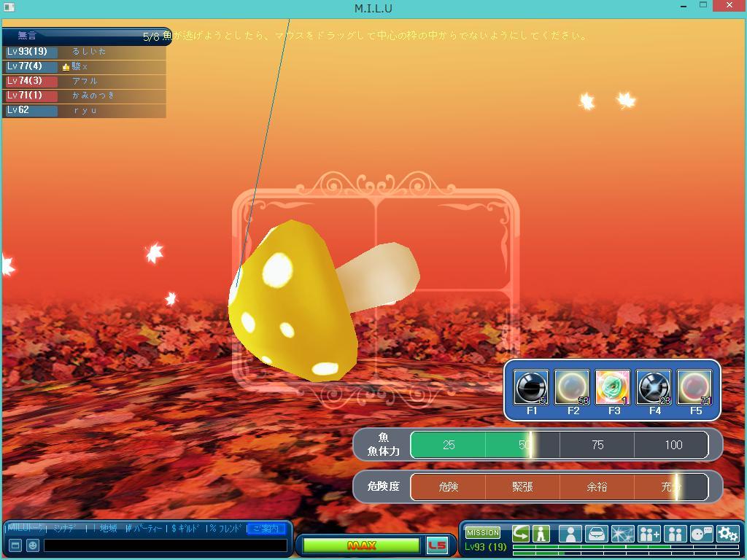Click the party leader crown icon
Viewport: 747px width, 560px height.
[x=66, y=66]
